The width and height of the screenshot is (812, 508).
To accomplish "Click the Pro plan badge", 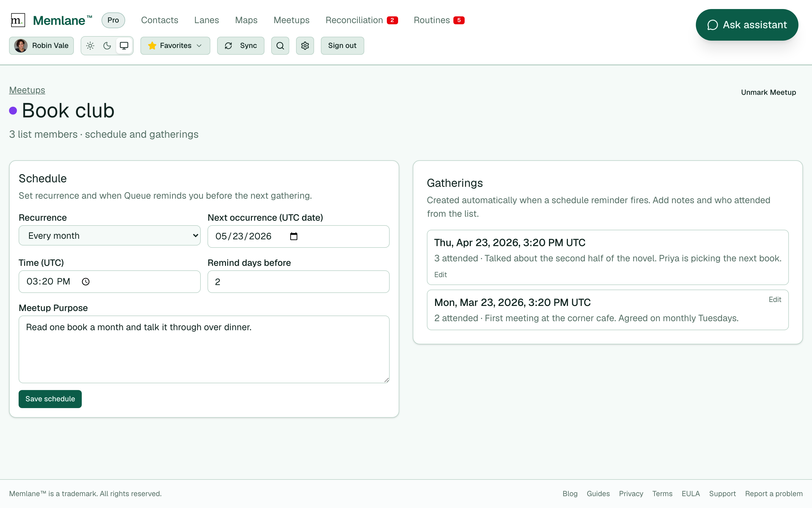I will coord(113,20).
